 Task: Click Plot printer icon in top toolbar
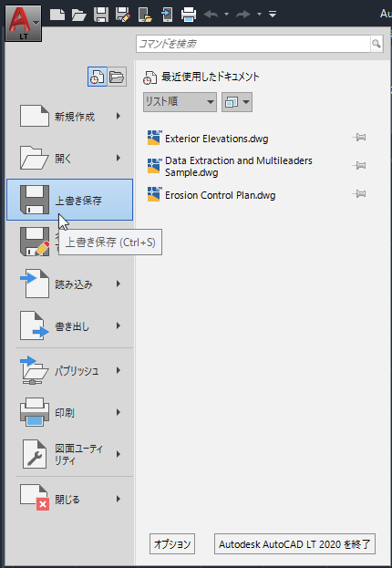(189, 15)
